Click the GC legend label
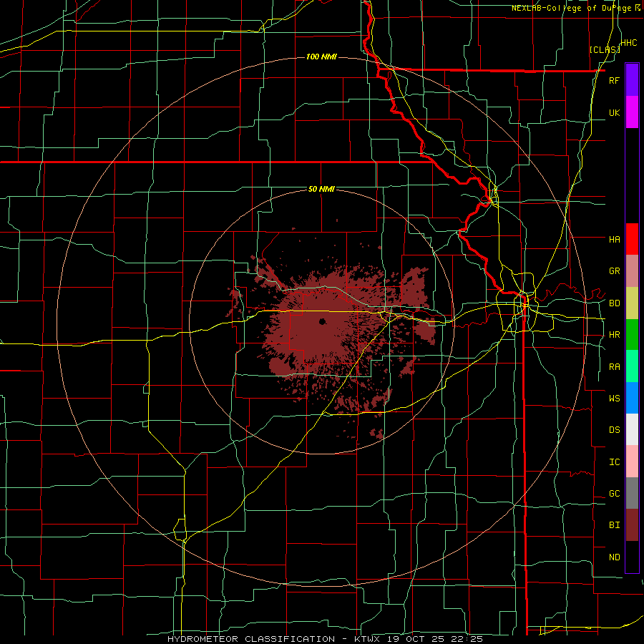 (x=614, y=494)
